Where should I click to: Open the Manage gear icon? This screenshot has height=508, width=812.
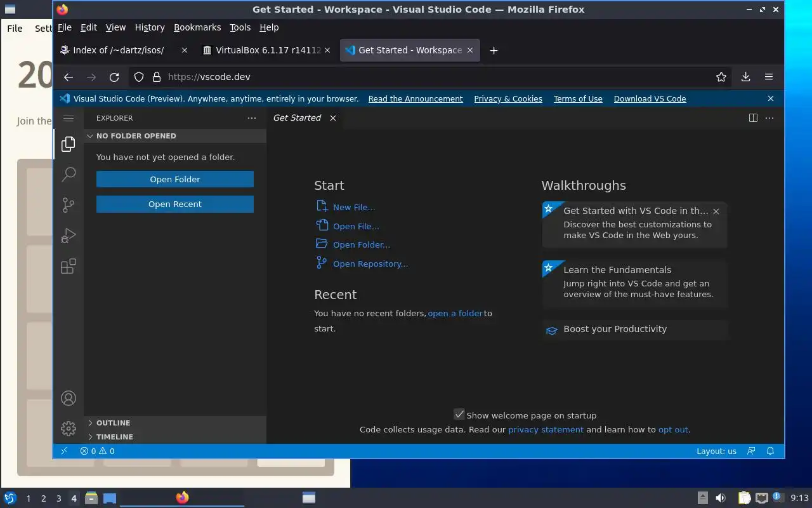tap(69, 429)
